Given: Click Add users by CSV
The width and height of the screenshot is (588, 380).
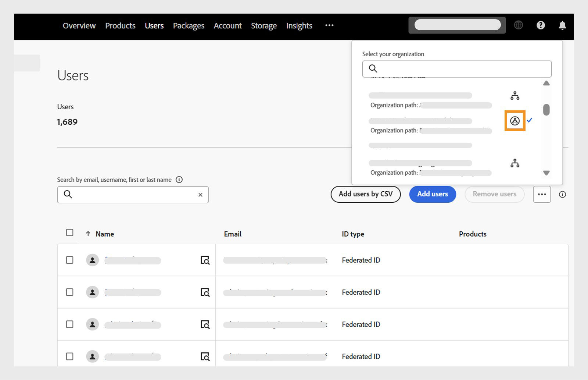Looking at the screenshot, I should [366, 194].
